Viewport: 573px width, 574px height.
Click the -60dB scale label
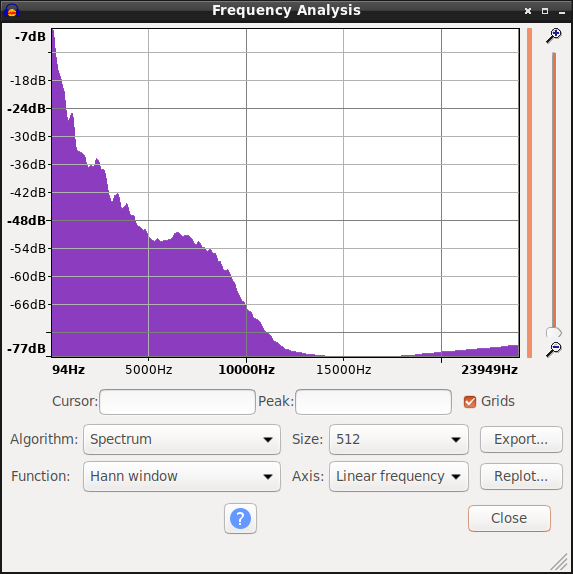tap(28, 276)
